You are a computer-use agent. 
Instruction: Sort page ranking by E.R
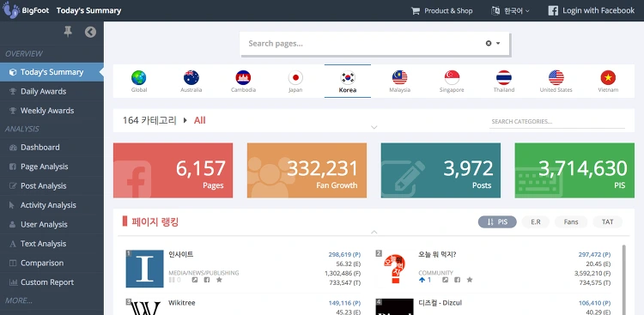click(536, 222)
